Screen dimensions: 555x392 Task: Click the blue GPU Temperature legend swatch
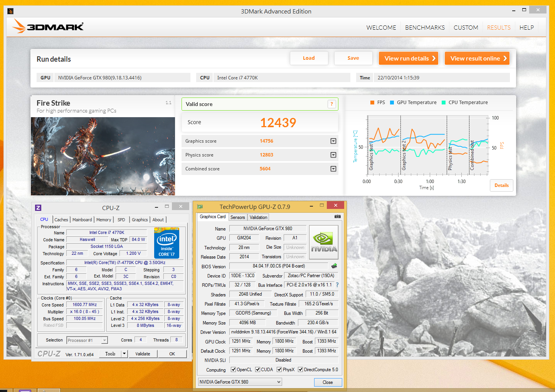[392, 103]
